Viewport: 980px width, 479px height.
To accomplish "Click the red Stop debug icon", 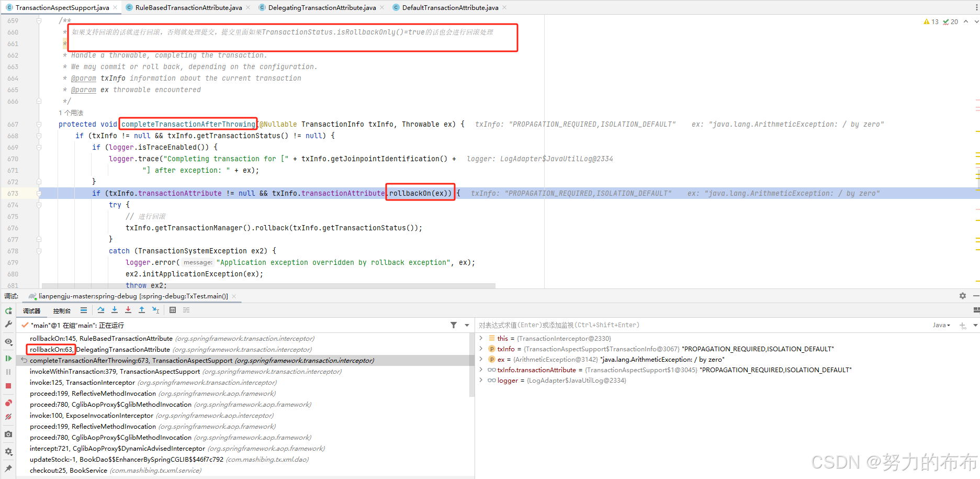I will pos(8,386).
